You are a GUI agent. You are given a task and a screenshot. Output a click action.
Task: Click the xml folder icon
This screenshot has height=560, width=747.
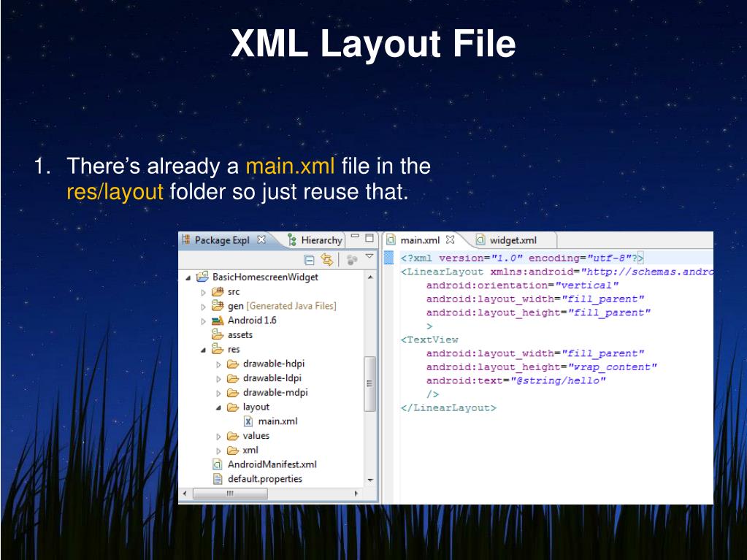tap(233, 450)
